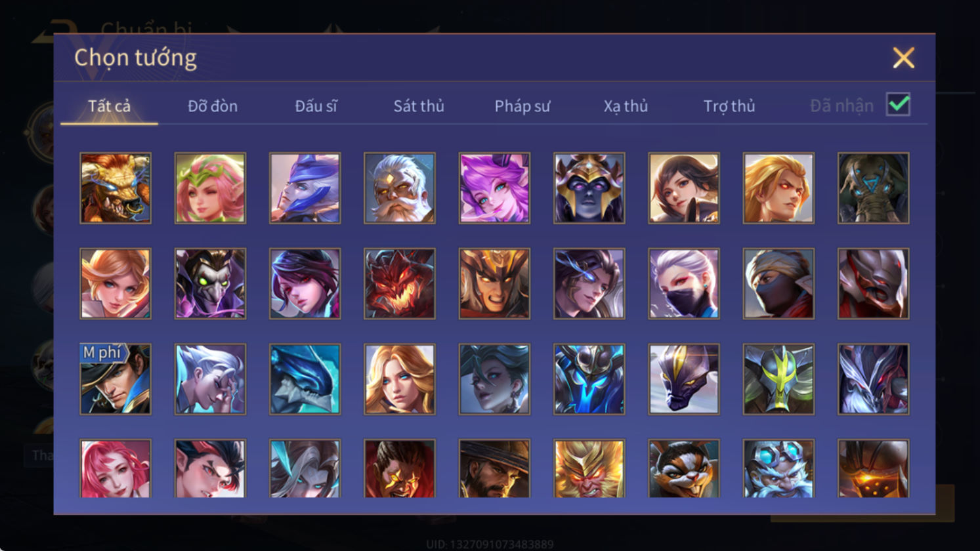This screenshot has height=551, width=980.
Task: Pick the blue shark creature hero
Action: (305, 379)
